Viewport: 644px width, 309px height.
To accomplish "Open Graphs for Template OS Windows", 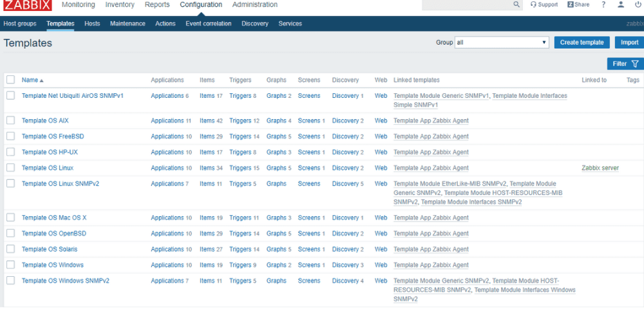I will (276, 265).
